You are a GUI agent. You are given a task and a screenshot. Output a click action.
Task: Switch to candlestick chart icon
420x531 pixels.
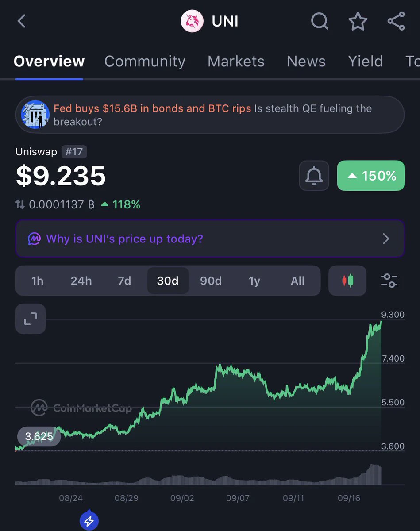(347, 281)
